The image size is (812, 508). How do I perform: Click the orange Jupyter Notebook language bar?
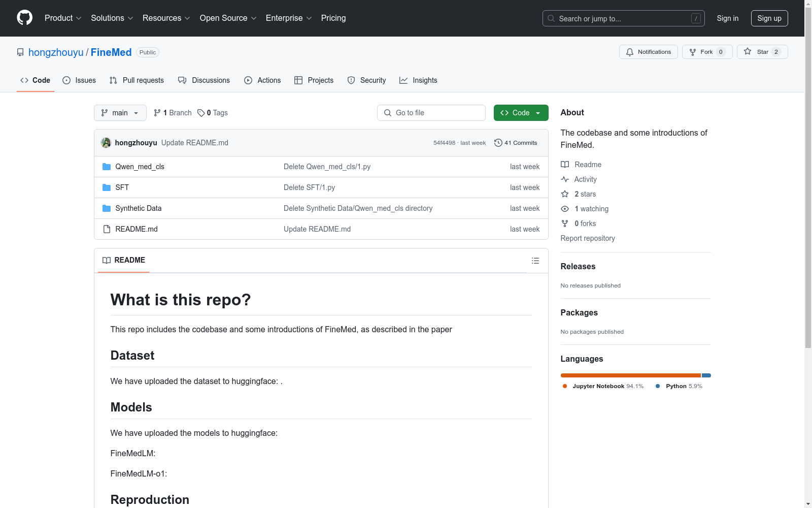click(631, 375)
